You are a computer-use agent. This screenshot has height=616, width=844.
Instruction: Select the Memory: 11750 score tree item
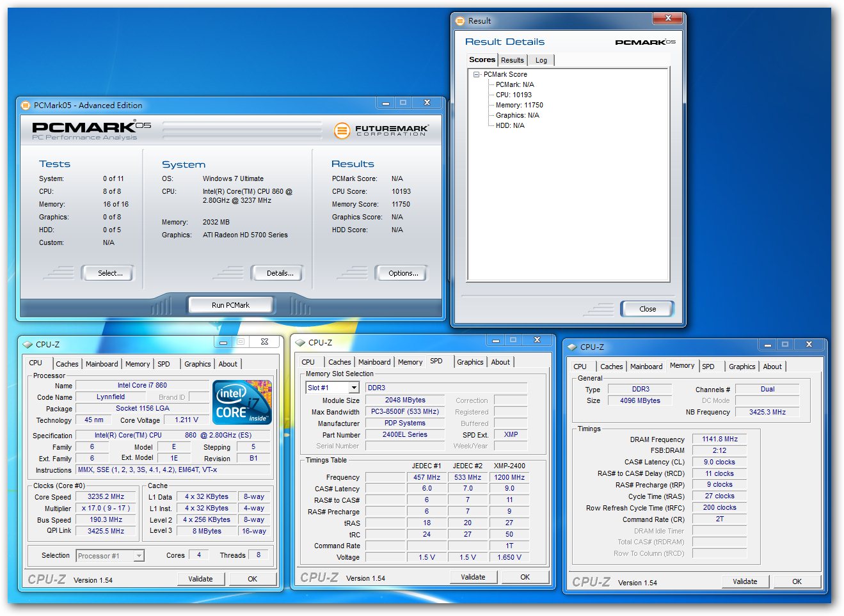(x=519, y=106)
